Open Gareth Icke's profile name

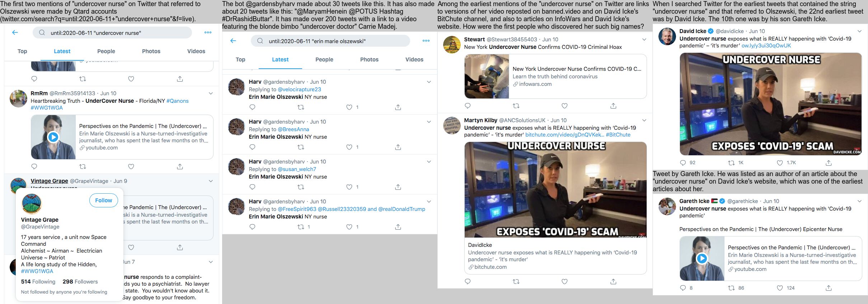pyautogui.click(x=694, y=201)
